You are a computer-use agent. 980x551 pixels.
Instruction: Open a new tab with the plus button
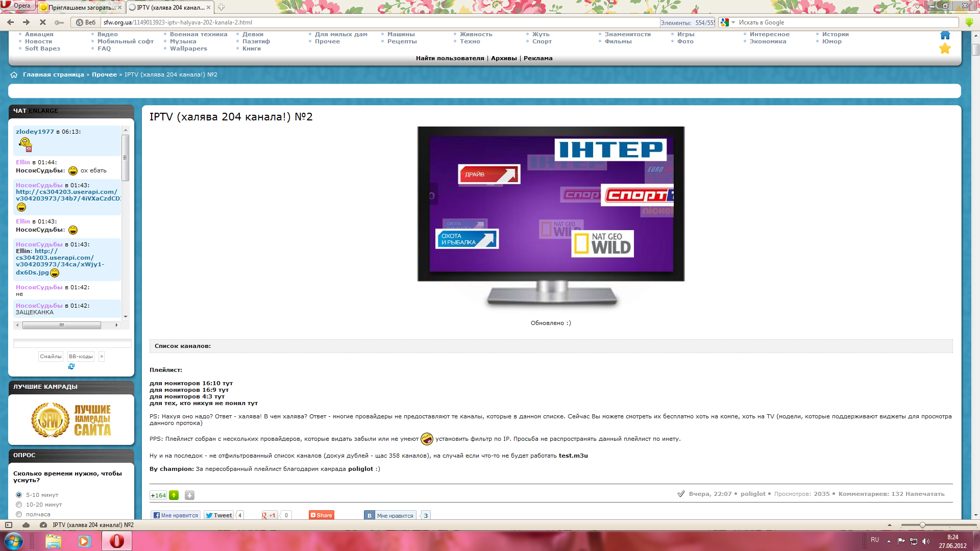(221, 7)
